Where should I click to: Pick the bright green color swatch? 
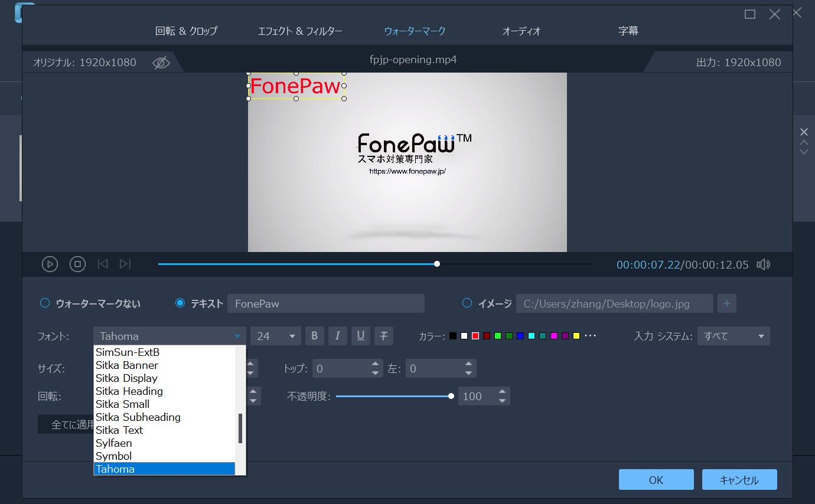pyautogui.click(x=498, y=336)
